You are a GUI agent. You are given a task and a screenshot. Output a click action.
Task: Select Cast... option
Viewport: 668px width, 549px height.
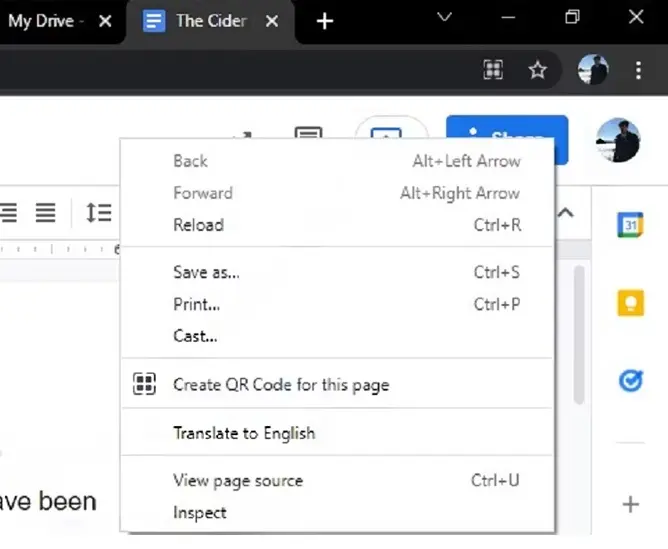pos(337,336)
